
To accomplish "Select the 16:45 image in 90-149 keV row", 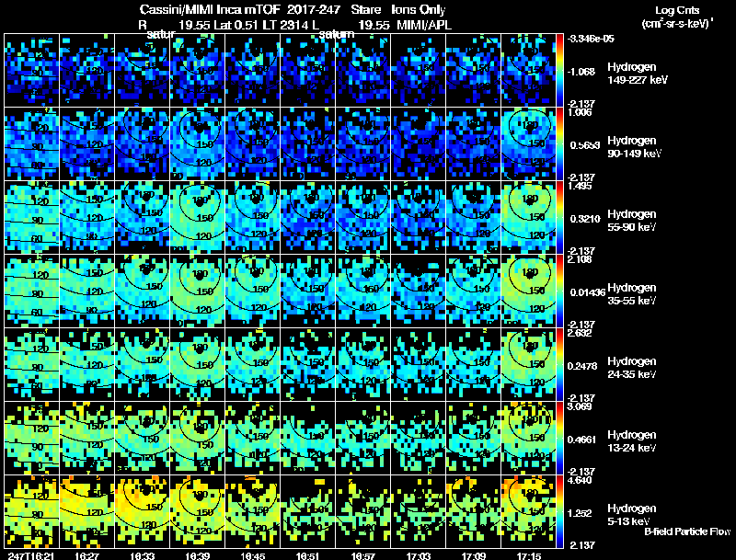I will click(x=252, y=143).
